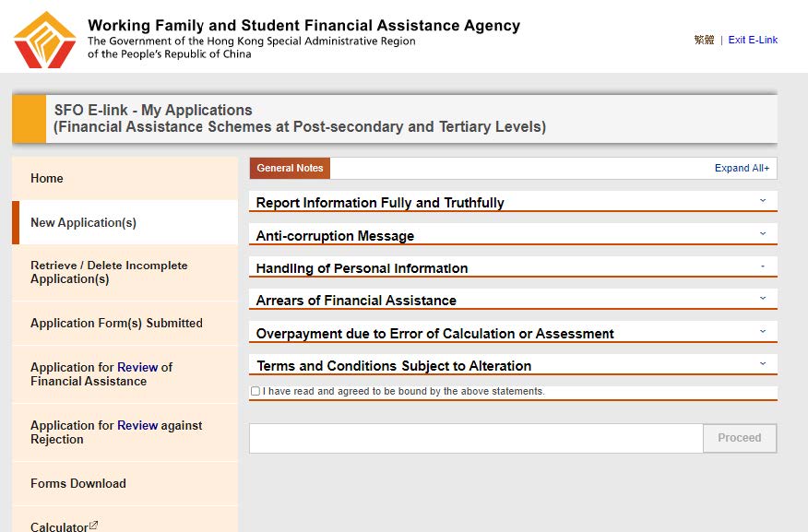This screenshot has height=532, width=808.
Task: Click the Proceed button
Action: [740, 438]
